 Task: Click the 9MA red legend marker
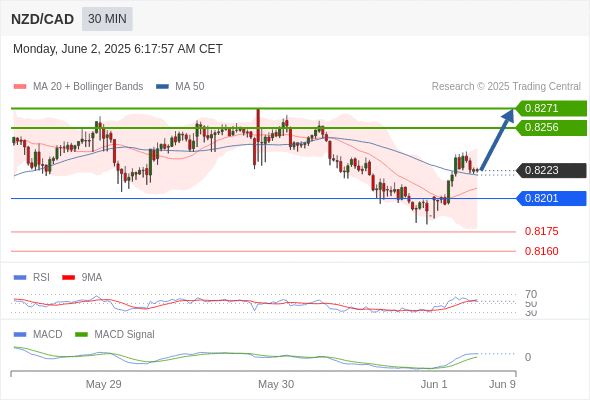point(68,278)
